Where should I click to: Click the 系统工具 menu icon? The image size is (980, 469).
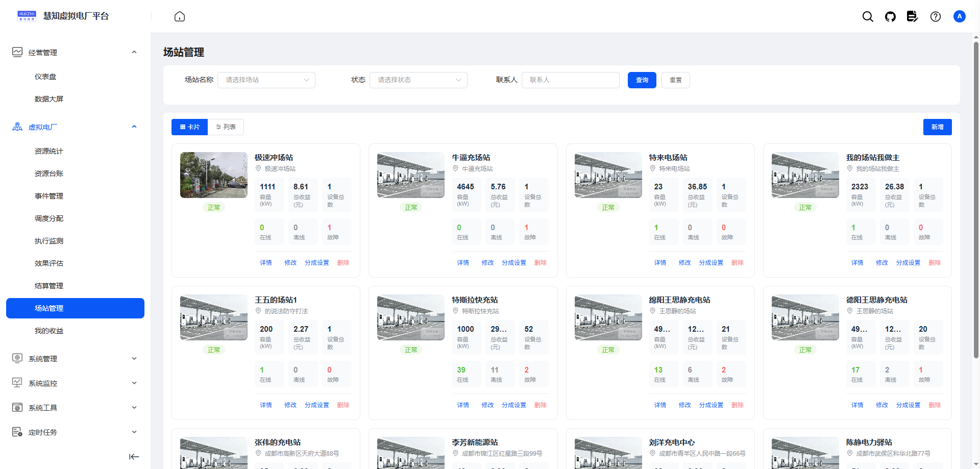[17, 407]
